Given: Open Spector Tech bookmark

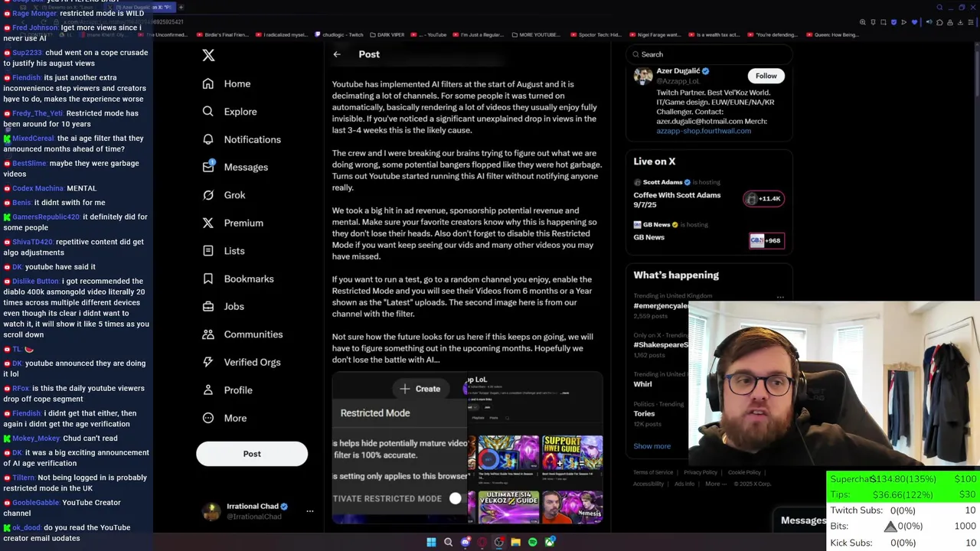Looking at the screenshot, I should (595, 34).
